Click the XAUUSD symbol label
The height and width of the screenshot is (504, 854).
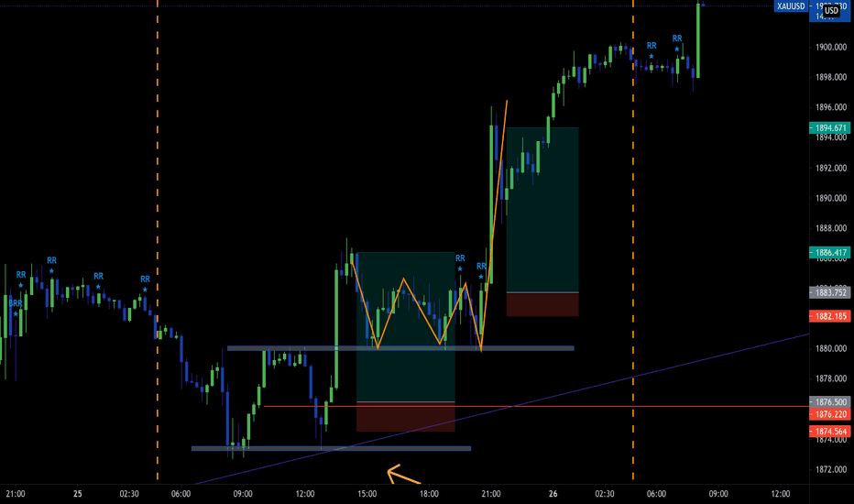click(x=790, y=6)
